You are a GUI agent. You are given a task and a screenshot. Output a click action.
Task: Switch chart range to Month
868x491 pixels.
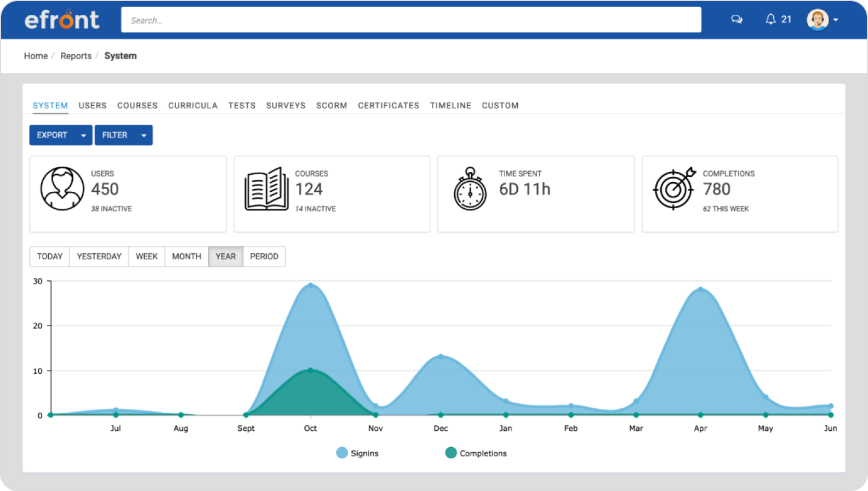[x=186, y=256]
